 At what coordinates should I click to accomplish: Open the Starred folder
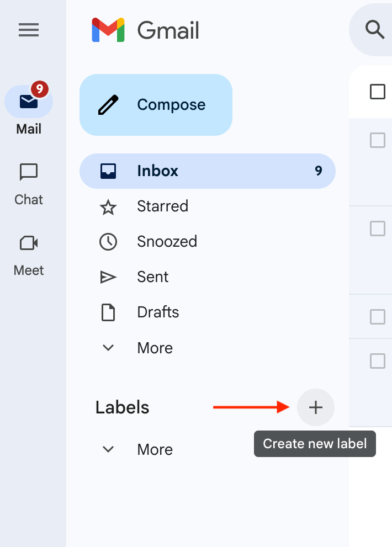[162, 206]
